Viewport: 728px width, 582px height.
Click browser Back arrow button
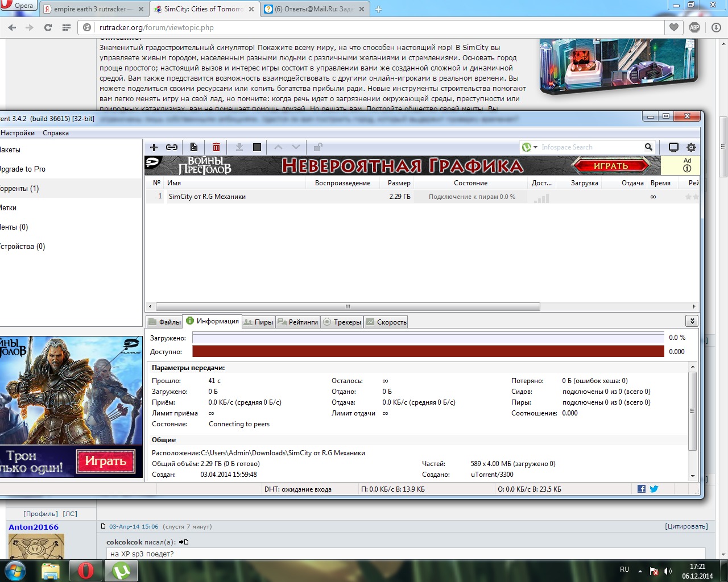tap(13, 27)
